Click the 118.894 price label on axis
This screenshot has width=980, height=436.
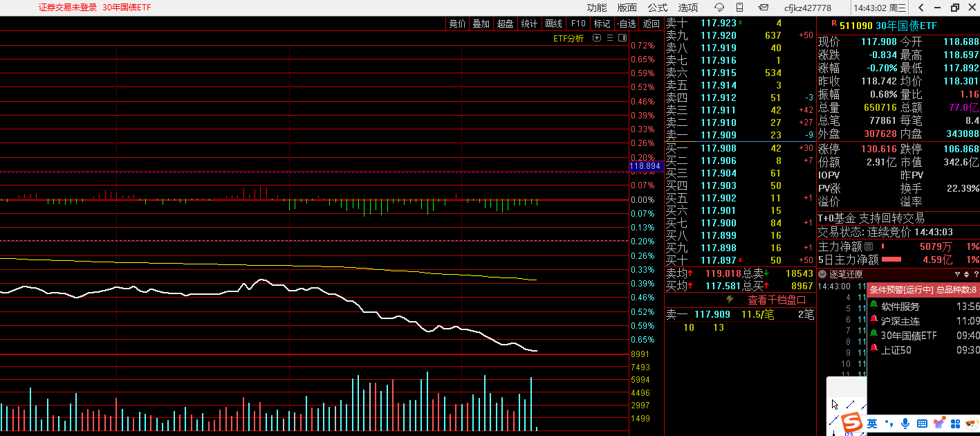pyautogui.click(x=646, y=166)
